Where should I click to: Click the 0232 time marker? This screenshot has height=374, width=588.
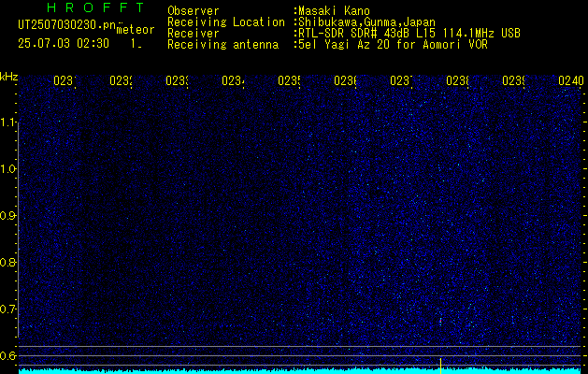(121, 80)
